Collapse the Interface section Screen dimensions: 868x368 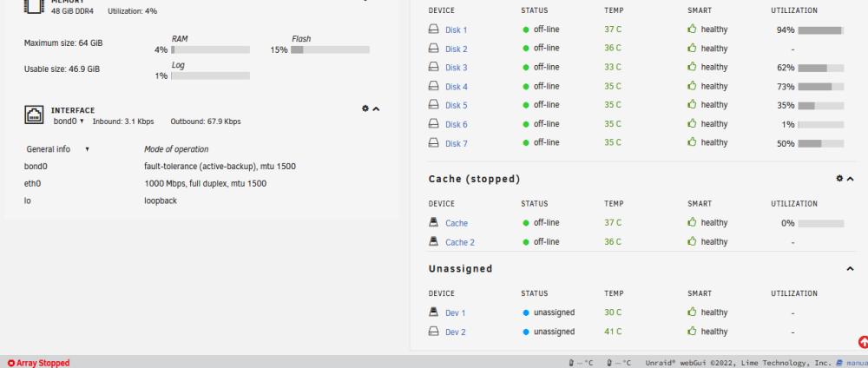pyautogui.click(x=377, y=109)
